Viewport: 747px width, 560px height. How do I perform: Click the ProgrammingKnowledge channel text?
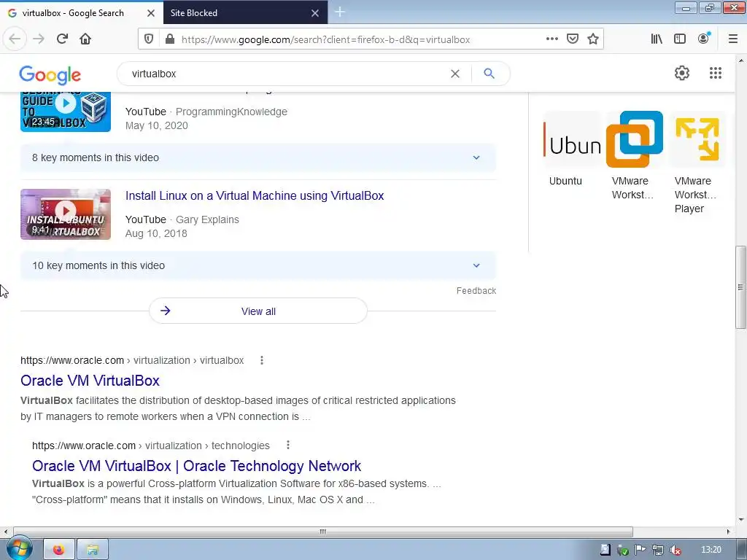pyautogui.click(x=231, y=112)
